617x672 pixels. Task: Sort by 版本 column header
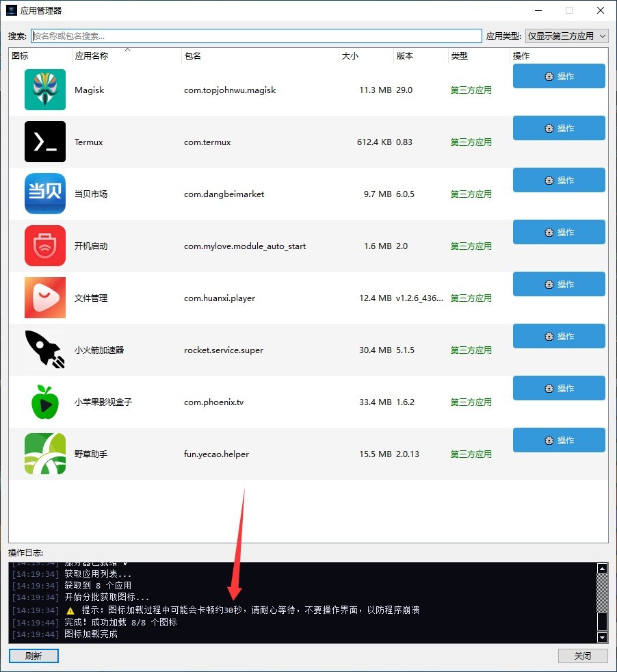click(420, 55)
